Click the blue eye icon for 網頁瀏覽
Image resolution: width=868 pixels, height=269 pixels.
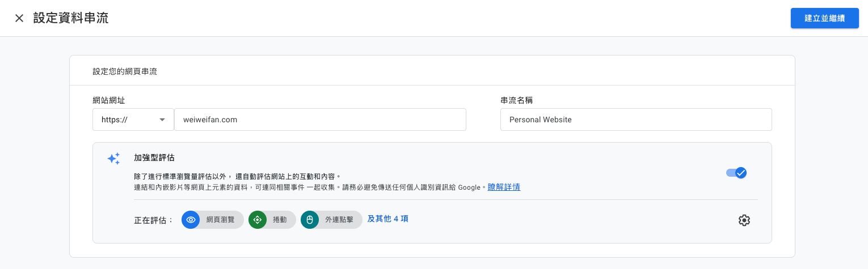coord(191,220)
